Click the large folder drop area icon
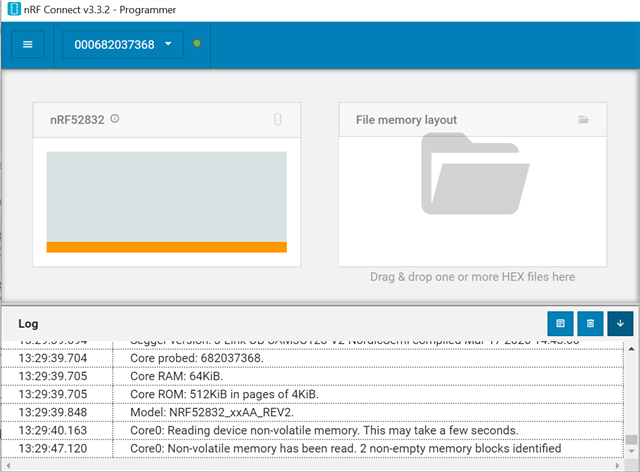Image resolution: width=640 pixels, height=472 pixels. pos(475,174)
